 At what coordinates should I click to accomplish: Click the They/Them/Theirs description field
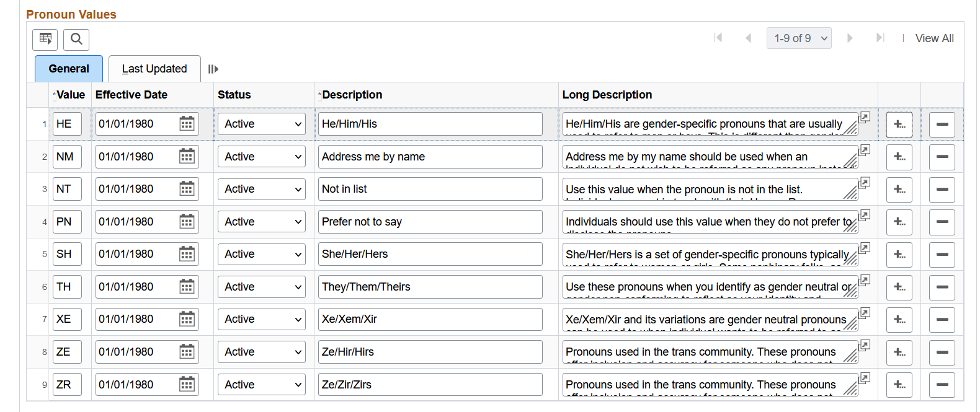coord(430,287)
